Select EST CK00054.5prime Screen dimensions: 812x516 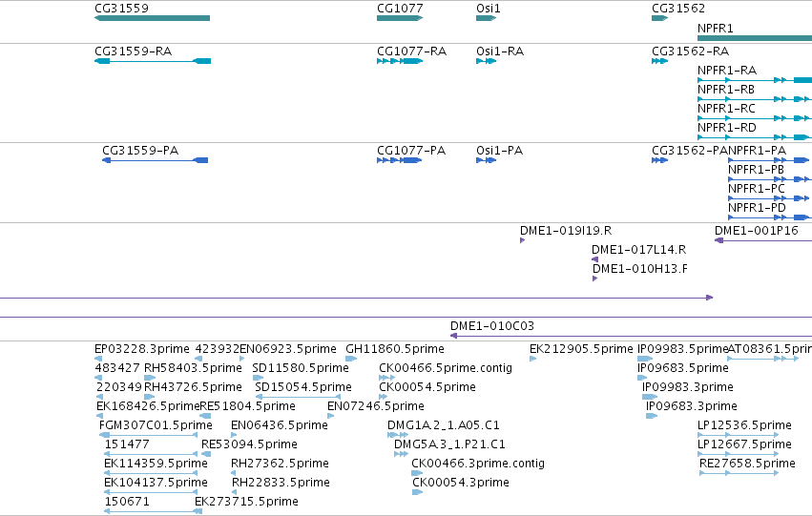coord(384,397)
